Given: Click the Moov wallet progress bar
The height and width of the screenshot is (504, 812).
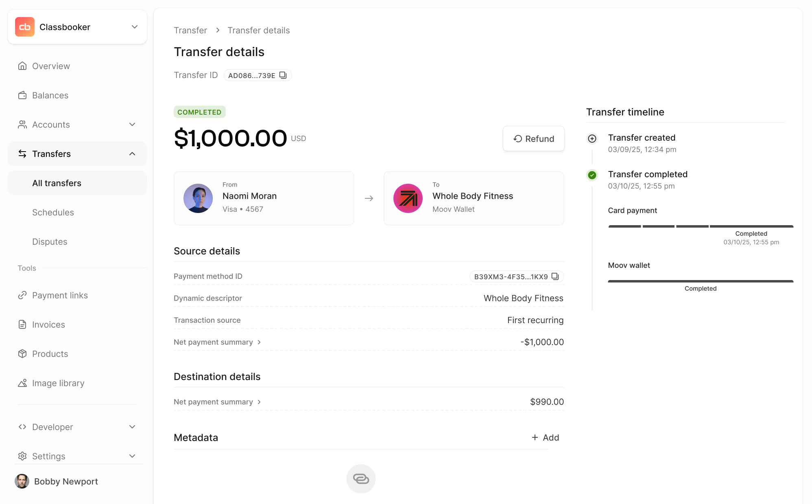Looking at the screenshot, I should pos(701,281).
